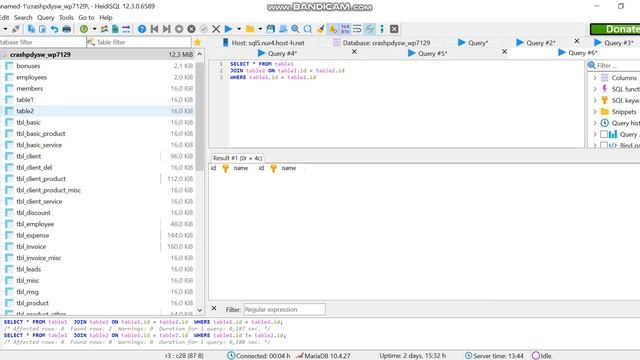Jump to last row icon

166,29
